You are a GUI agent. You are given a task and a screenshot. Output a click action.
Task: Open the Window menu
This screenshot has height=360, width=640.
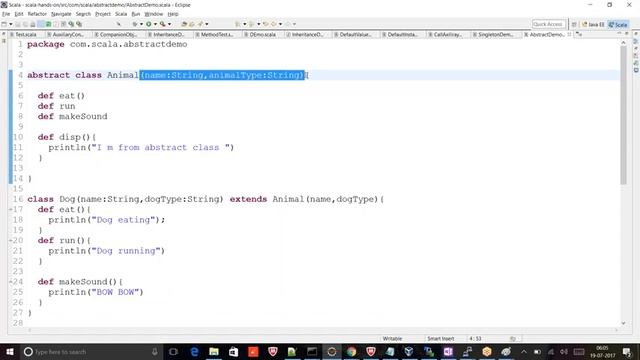(153, 14)
